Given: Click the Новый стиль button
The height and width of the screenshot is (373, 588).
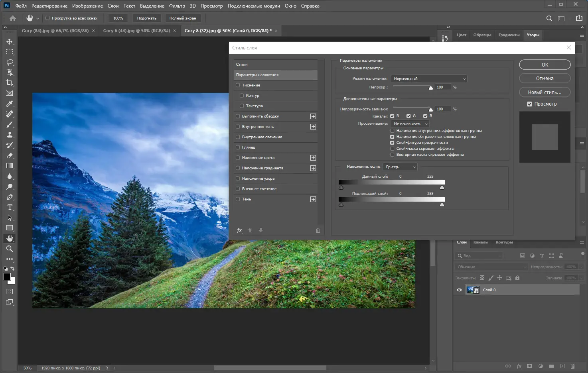Looking at the screenshot, I should (545, 92).
